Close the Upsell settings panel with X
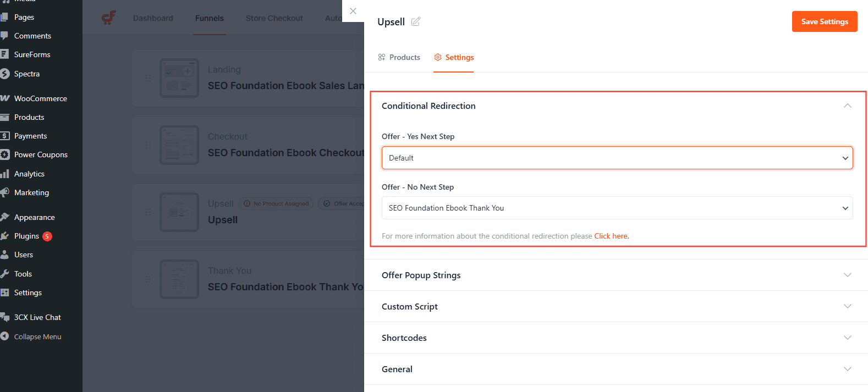Viewport: 868px width, 392px height. [353, 11]
